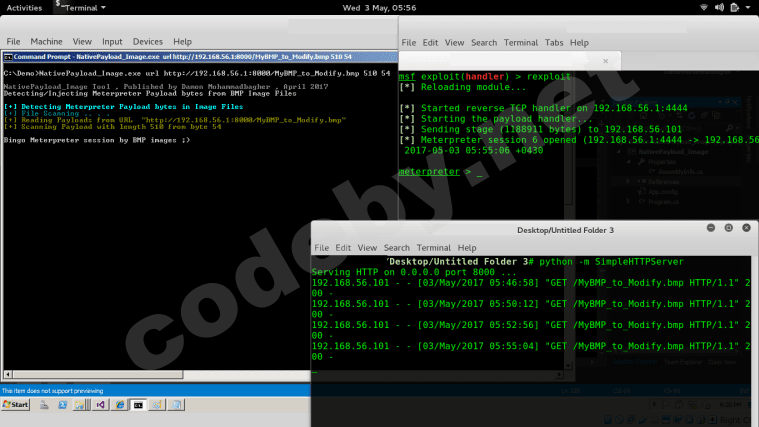Viewport: 759px width, 427px height.
Task: Click 'Started reverse TCP handler' line
Action: click(543, 108)
